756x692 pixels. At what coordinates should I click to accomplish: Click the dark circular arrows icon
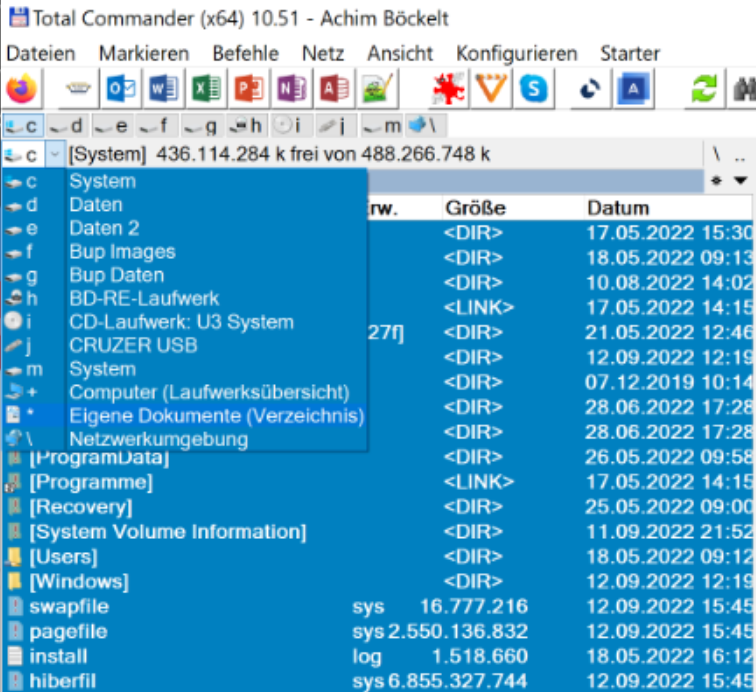pos(590,89)
